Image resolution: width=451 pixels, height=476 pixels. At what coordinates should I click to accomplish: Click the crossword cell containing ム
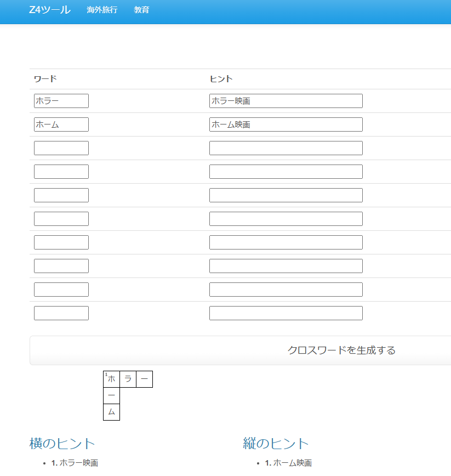click(x=110, y=412)
